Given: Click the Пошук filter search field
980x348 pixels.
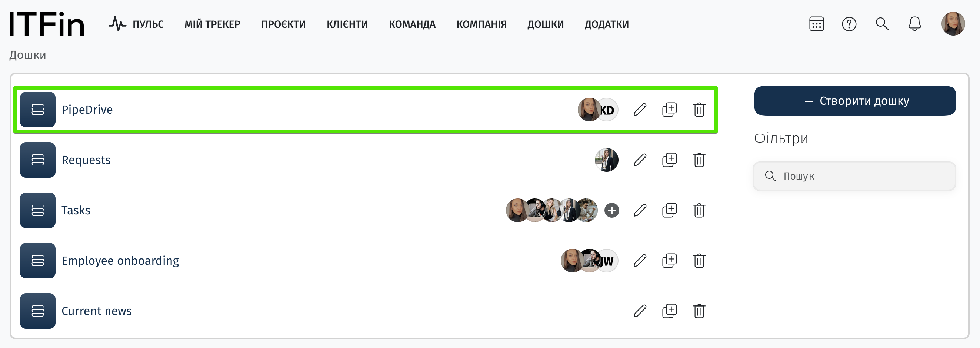Looking at the screenshot, I should click(x=854, y=176).
